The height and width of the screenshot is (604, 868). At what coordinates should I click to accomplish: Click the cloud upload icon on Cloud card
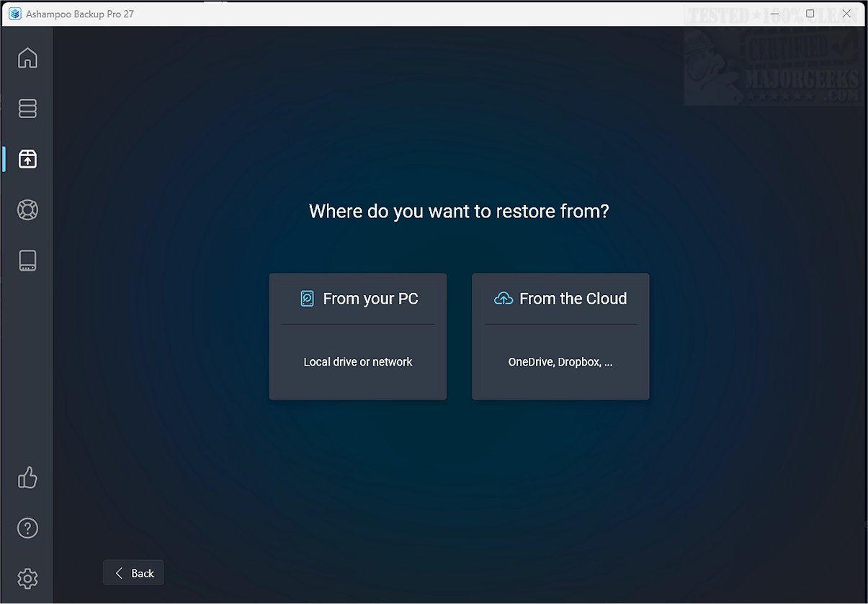[x=504, y=299]
